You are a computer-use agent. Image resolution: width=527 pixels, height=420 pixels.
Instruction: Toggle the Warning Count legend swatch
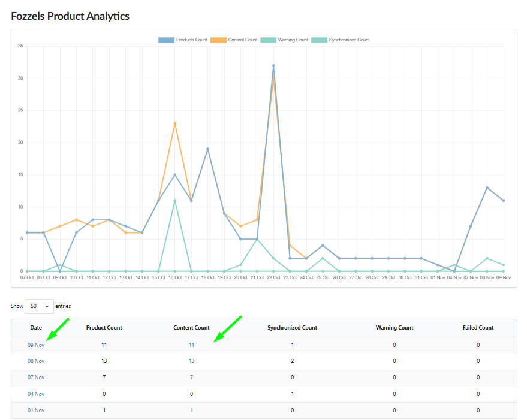268,40
